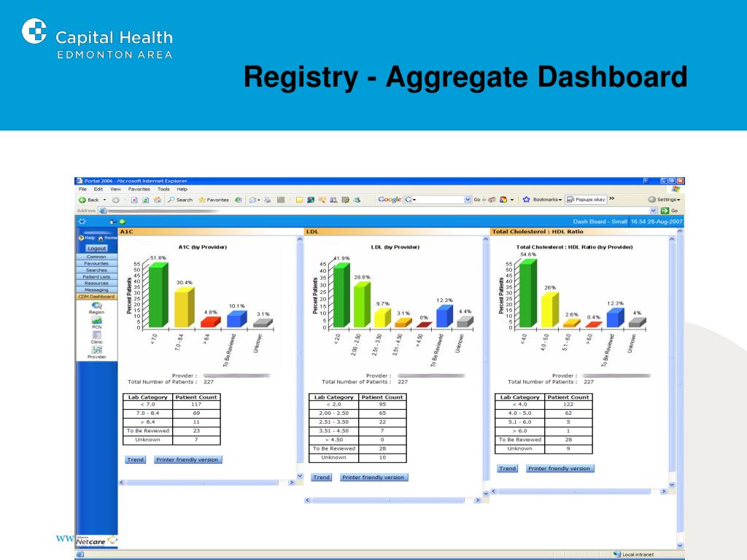Viewport: 747px width, 560px height.
Task: Click the History toolbar icon
Action: (239, 200)
